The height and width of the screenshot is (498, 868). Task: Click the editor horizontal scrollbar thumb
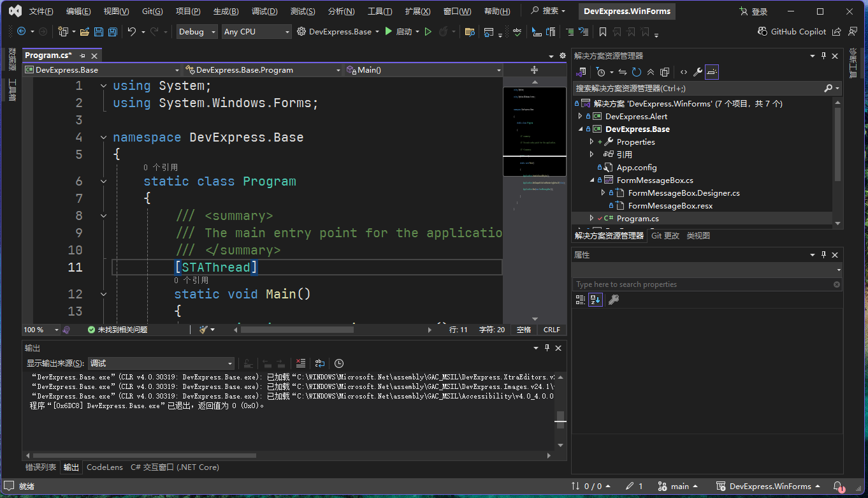[x=297, y=330]
